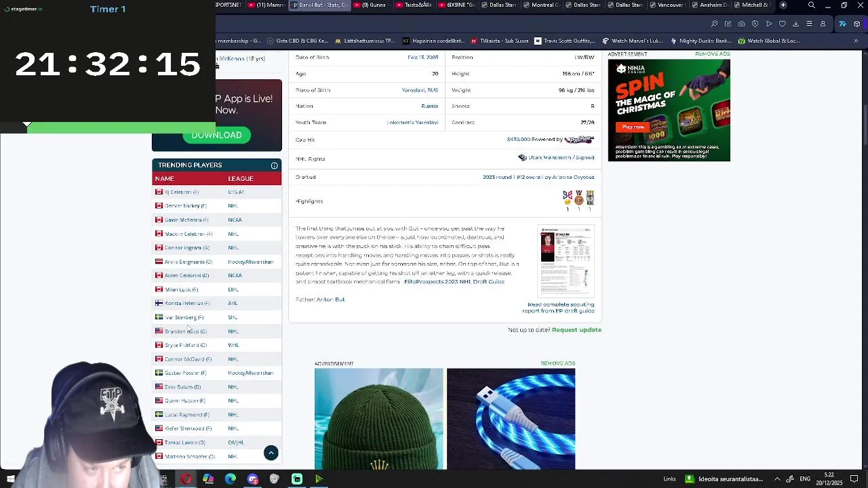Click the Request update link
The width and height of the screenshot is (868, 488).
(x=576, y=330)
